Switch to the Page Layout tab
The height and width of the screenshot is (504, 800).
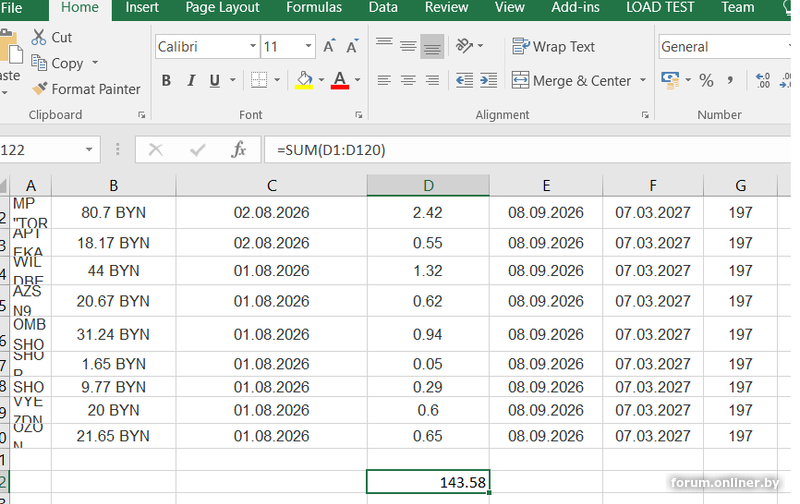(x=222, y=7)
